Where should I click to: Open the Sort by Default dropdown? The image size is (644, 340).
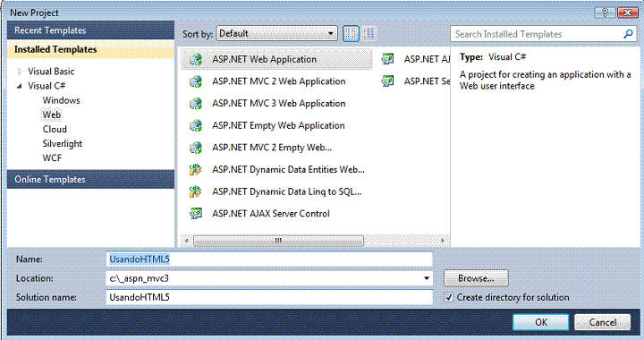[276, 34]
